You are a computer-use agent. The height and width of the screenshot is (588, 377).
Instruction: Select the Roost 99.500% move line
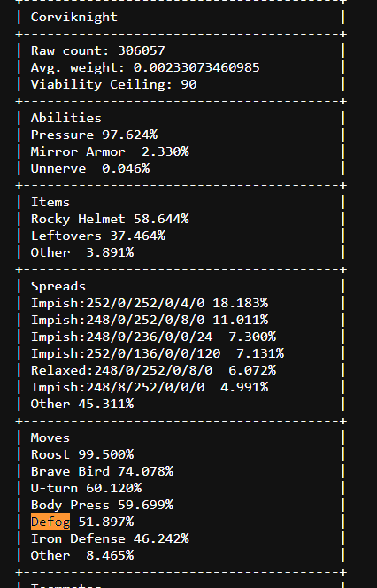pyautogui.click(x=82, y=454)
